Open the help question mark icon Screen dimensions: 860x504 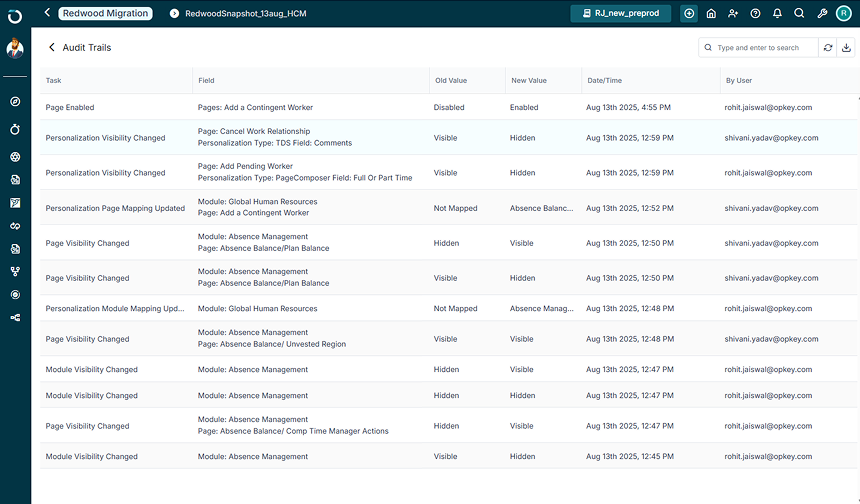755,13
